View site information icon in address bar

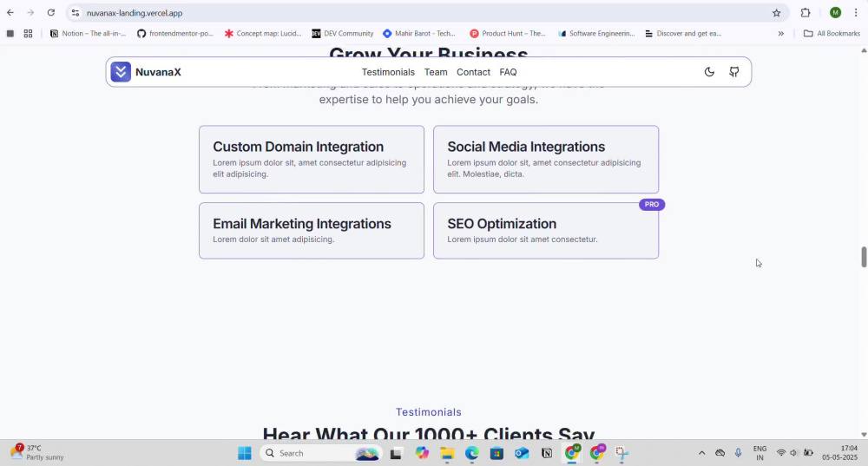click(76, 13)
